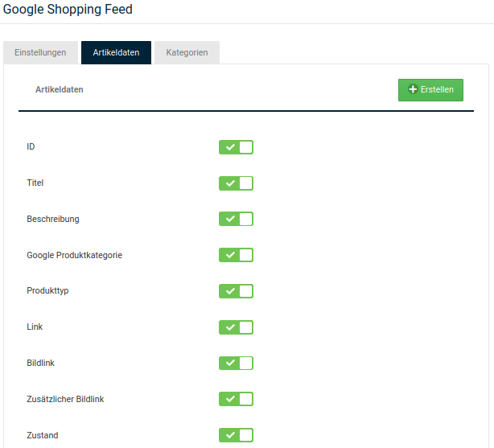The width and height of the screenshot is (494, 448).
Task: Click the Titel label
Action: [35, 183]
